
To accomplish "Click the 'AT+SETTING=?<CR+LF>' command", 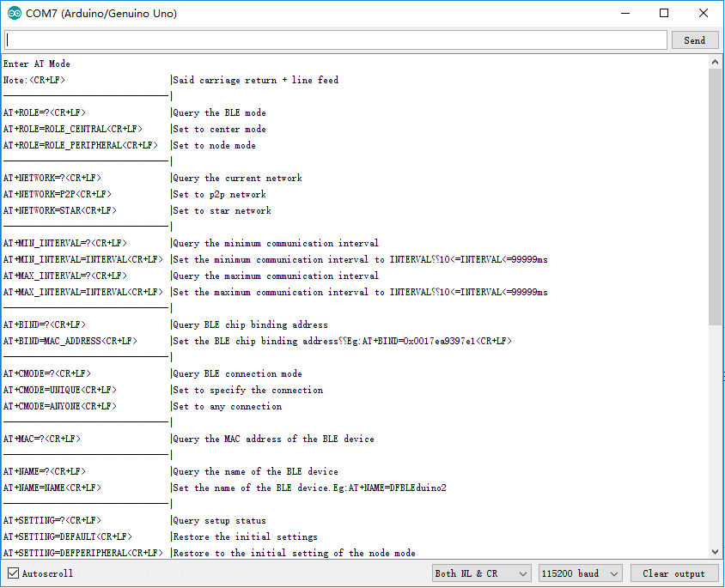I will [52, 520].
